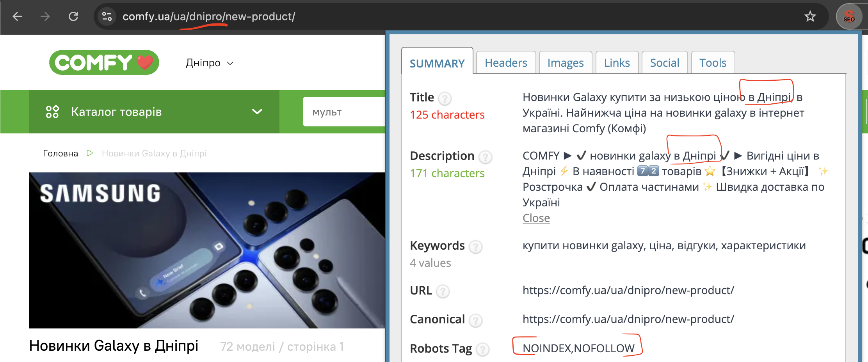The image size is (868, 362).
Task: Show help for Description field
Action: point(485,157)
